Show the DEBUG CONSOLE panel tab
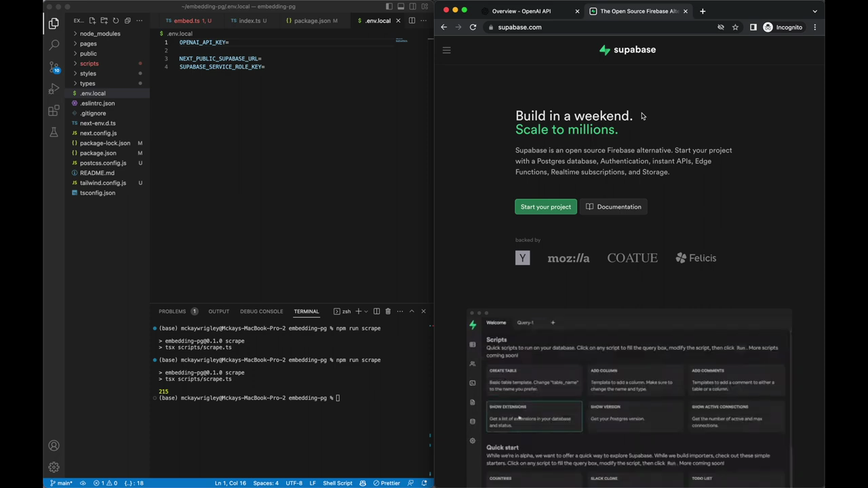 [x=261, y=311]
